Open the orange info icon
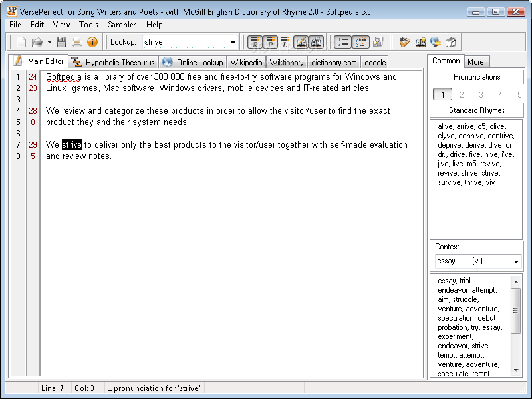The width and height of the screenshot is (532, 399). click(92, 42)
